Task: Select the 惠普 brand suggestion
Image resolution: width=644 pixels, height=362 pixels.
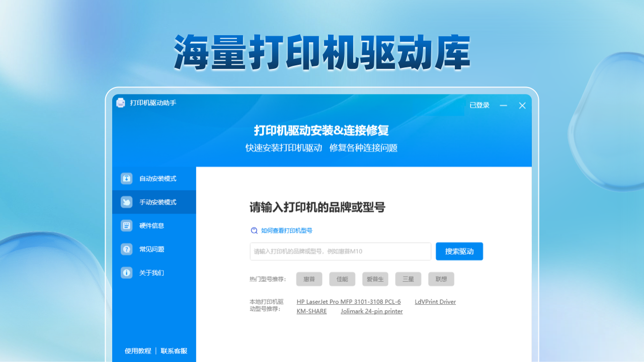Action: point(309,279)
